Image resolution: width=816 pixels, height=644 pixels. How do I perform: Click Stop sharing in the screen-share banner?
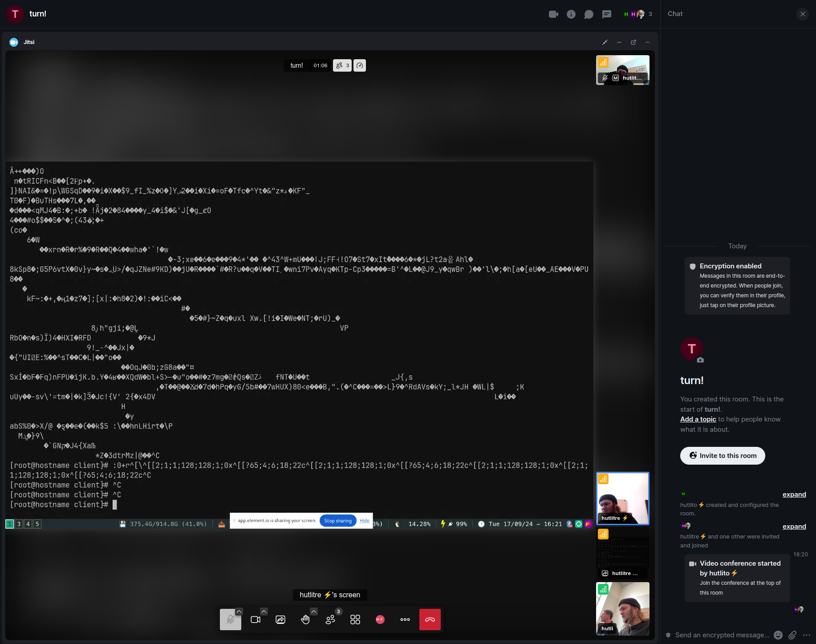tap(338, 521)
